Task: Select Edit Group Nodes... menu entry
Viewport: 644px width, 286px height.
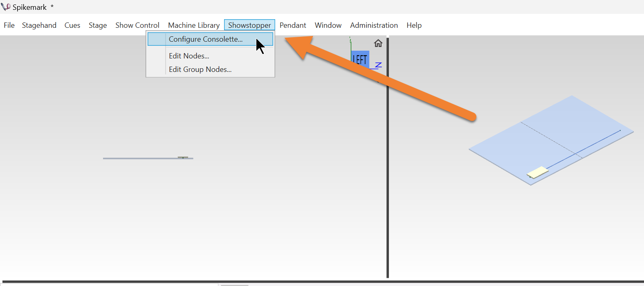Action: [x=200, y=69]
